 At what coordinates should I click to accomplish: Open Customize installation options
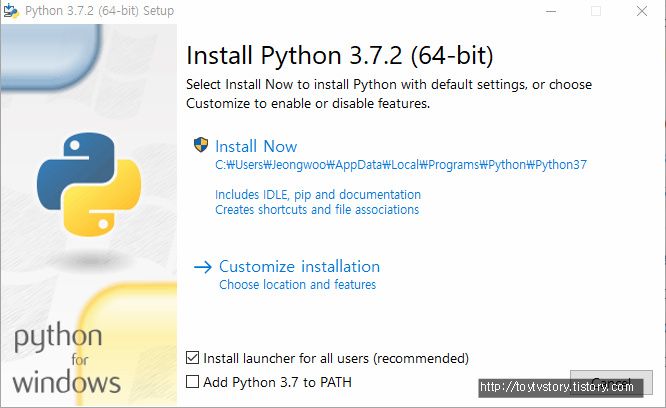click(x=299, y=267)
